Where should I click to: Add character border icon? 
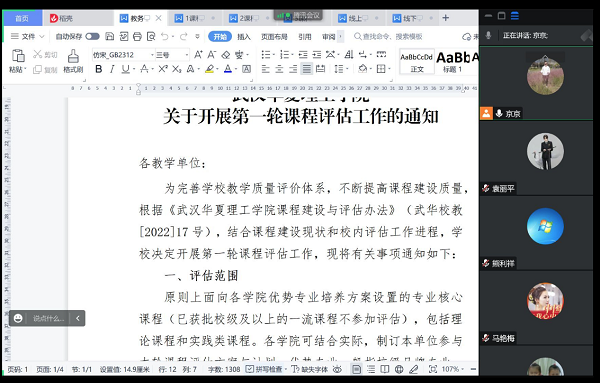247,69
